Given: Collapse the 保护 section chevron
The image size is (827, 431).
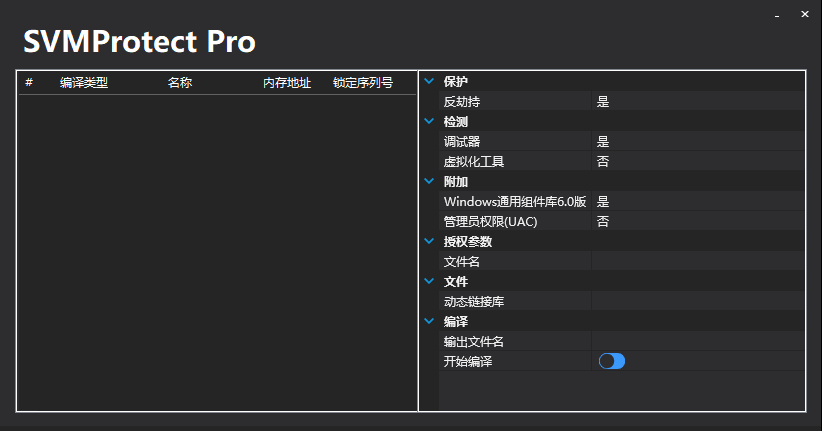Looking at the screenshot, I should pos(429,81).
